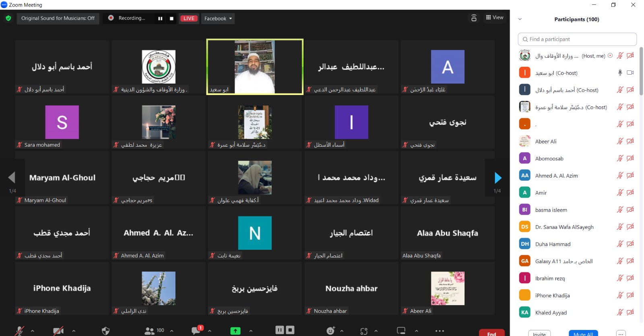Turn on your camera in bottom toolbar
This screenshot has height=336, width=644.
[58, 331]
